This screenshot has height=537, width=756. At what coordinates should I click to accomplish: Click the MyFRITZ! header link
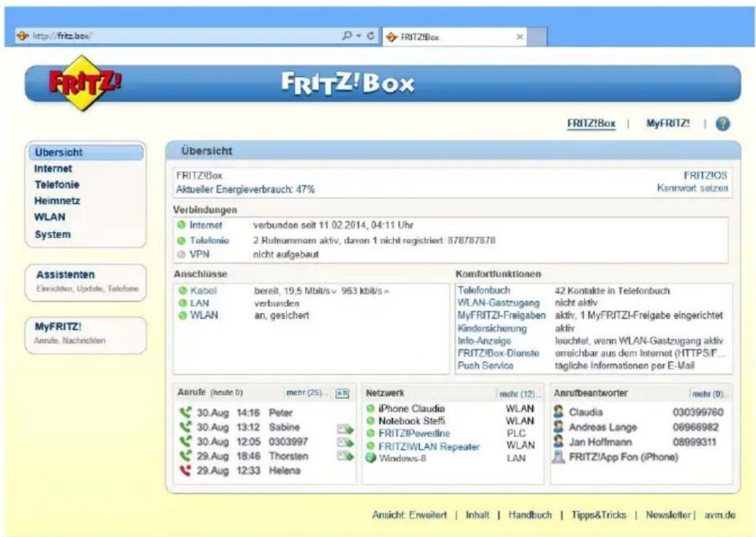[x=669, y=124]
